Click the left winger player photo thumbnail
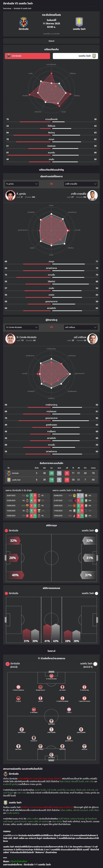The width and height of the screenshot is (103, 868). pos(10,195)
